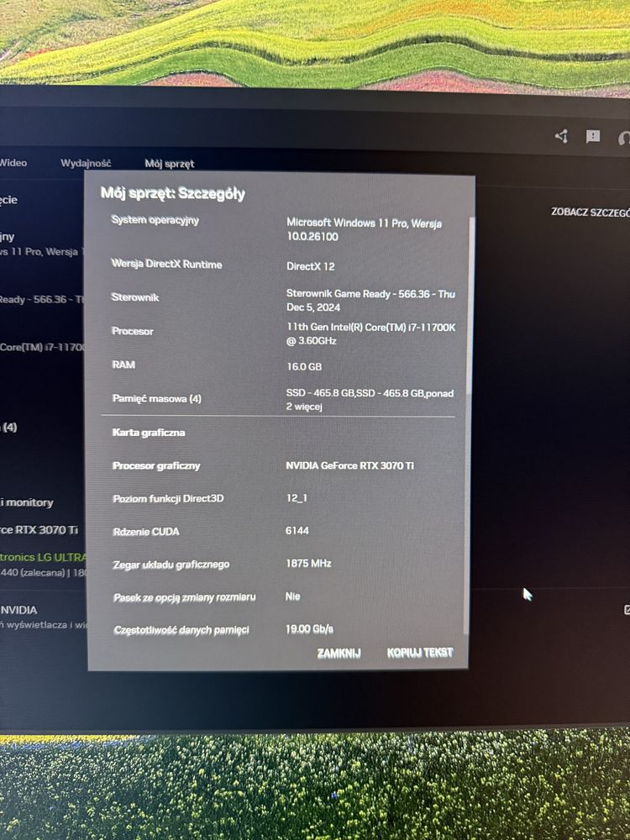Image resolution: width=630 pixels, height=840 pixels.
Task: Click the 'Pamięć masowa (4)' label
Action: click(157, 398)
